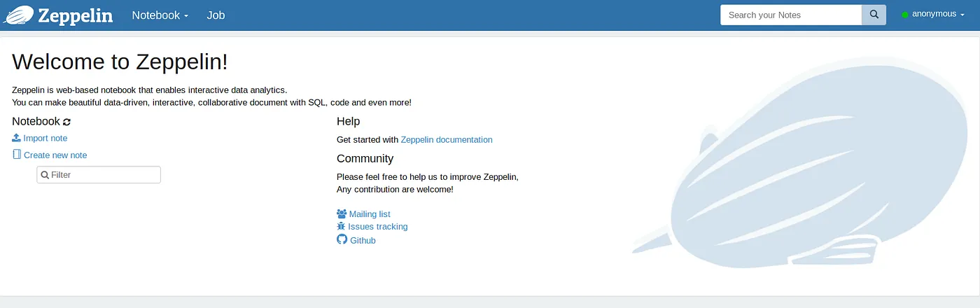Open the Notebook dropdown menu
Screen dimensions: 980x308
160,15
